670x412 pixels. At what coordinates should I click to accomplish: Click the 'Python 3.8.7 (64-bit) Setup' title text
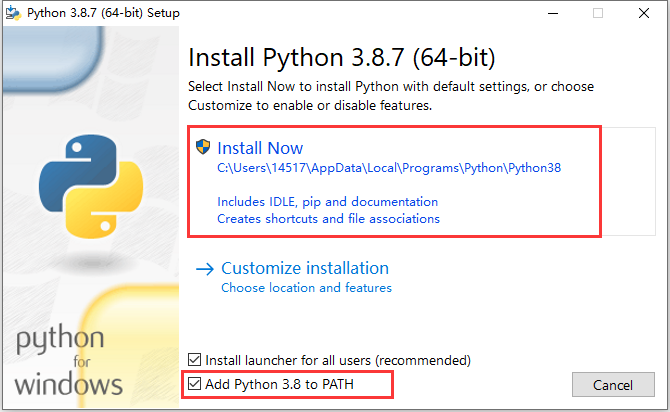pos(103,13)
